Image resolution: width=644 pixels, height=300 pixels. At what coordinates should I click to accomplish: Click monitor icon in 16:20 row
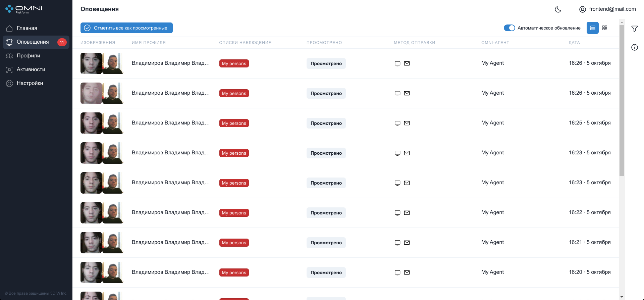pos(397,272)
